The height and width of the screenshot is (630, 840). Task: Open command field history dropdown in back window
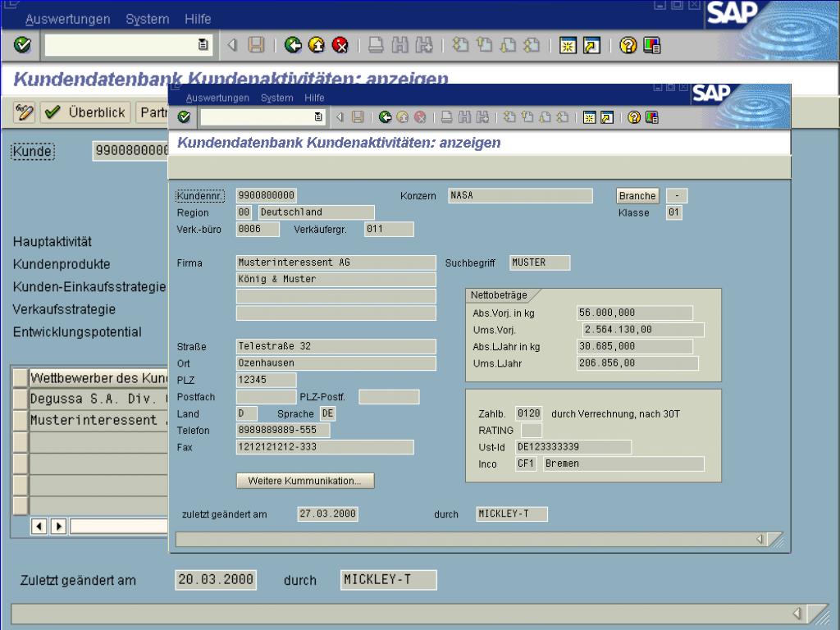[203, 44]
